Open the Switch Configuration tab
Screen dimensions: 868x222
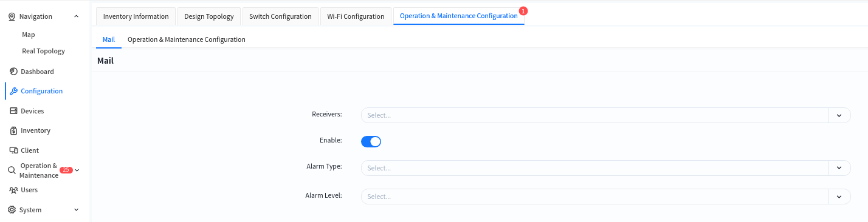pyautogui.click(x=280, y=16)
